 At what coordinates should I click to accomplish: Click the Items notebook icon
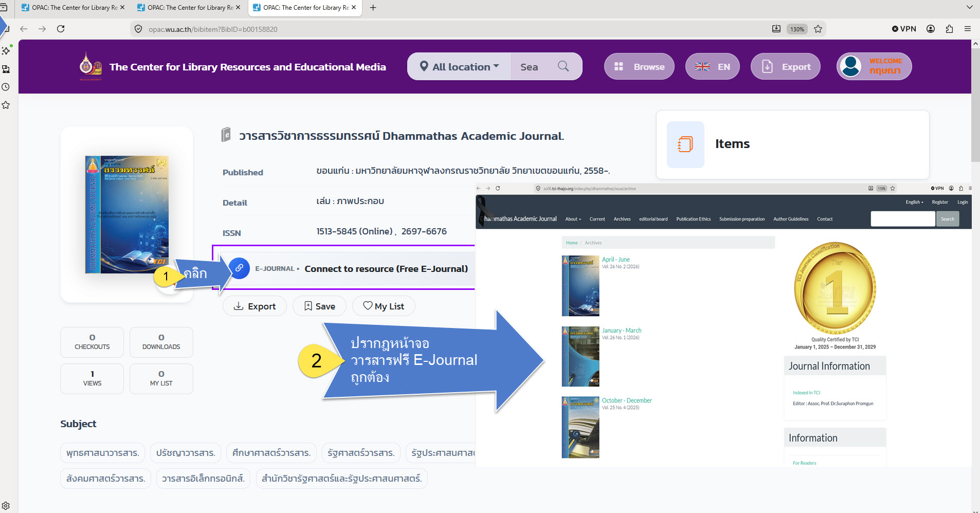click(685, 144)
